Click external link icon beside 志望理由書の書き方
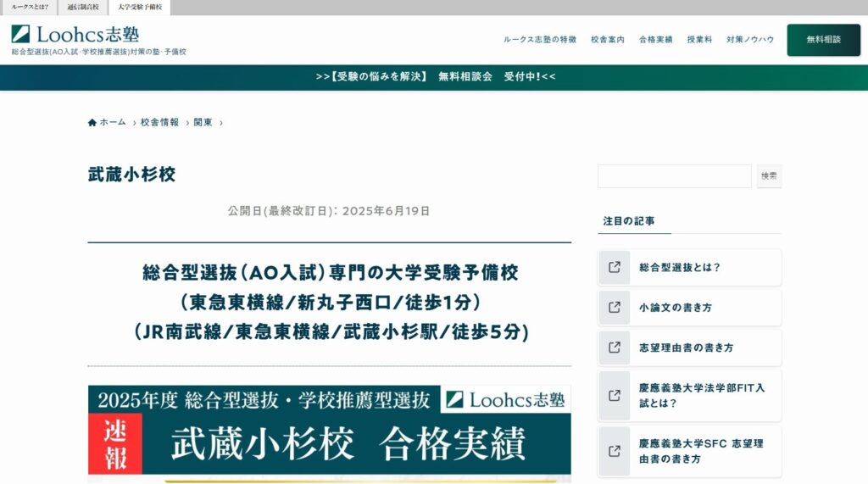This screenshot has height=484, width=868. (615, 348)
